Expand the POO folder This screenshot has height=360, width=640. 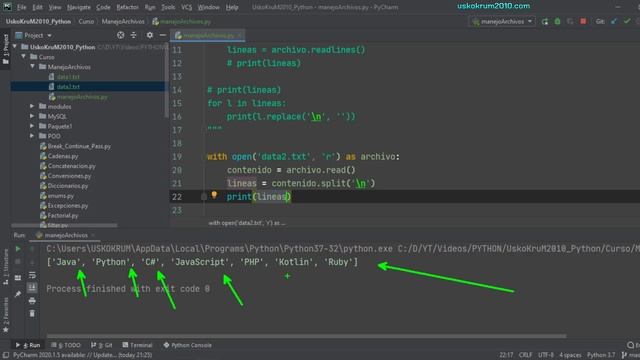(x=32, y=136)
